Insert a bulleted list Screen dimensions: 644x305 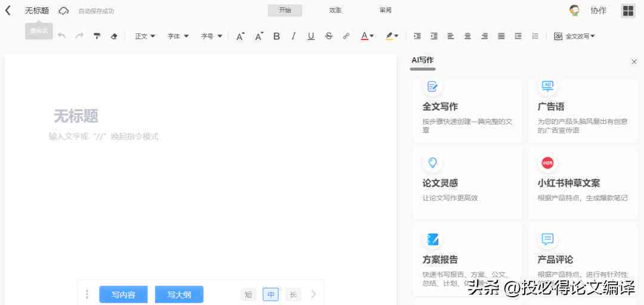point(518,36)
